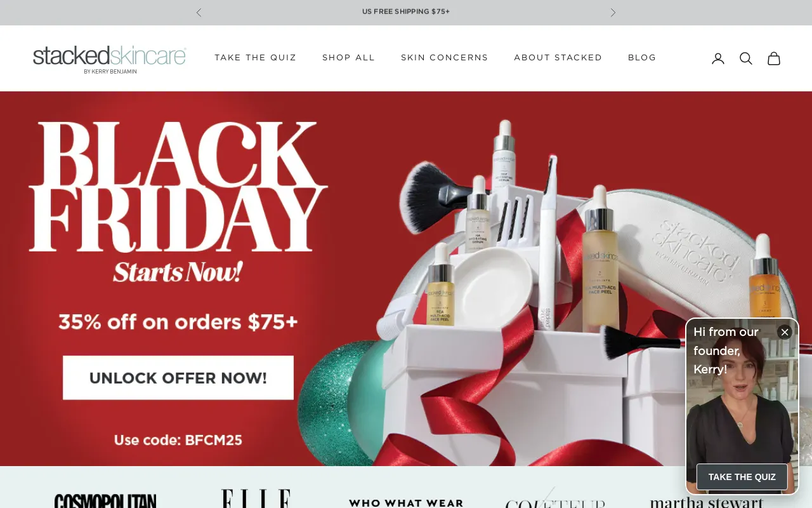Show previous announcement with left arrow
This screenshot has height=508, width=812.
click(199, 12)
